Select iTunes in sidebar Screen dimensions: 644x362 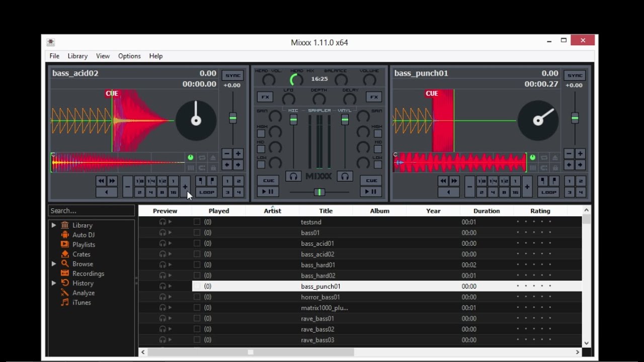[82, 302]
